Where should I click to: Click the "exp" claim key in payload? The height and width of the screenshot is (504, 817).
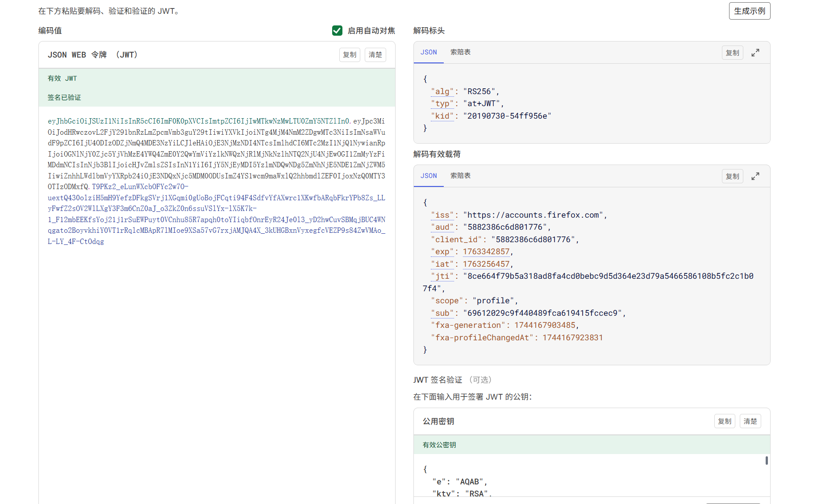[442, 252]
